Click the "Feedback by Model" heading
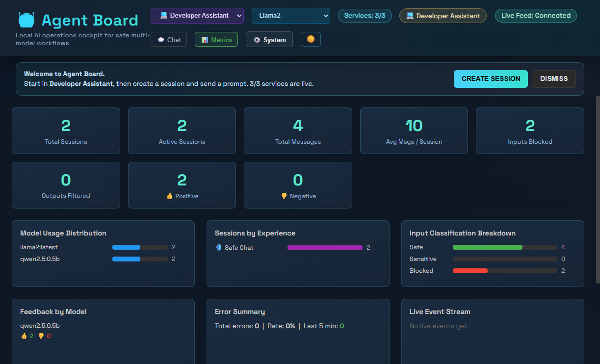The image size is (600, 364). pos(53,312)
